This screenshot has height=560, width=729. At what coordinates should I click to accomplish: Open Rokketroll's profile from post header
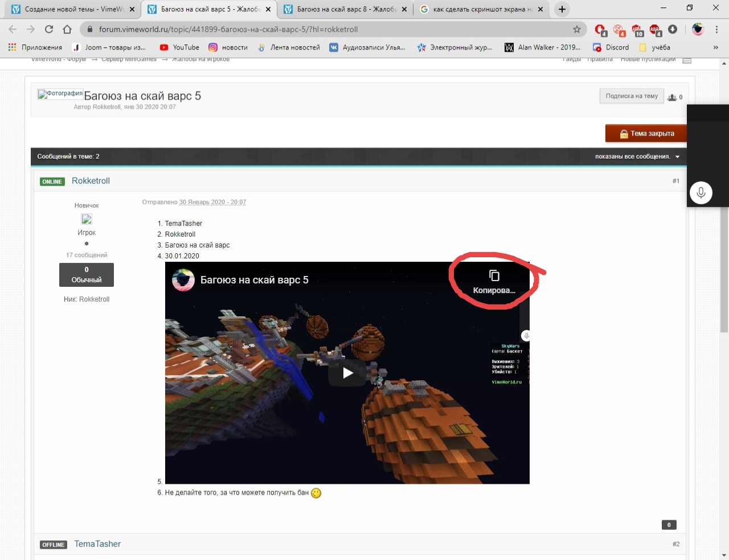click(91, 181)
